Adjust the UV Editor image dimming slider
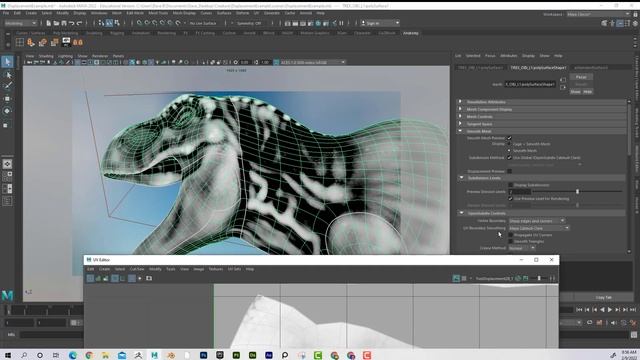 pyautogui.click(x=539, y=278)
